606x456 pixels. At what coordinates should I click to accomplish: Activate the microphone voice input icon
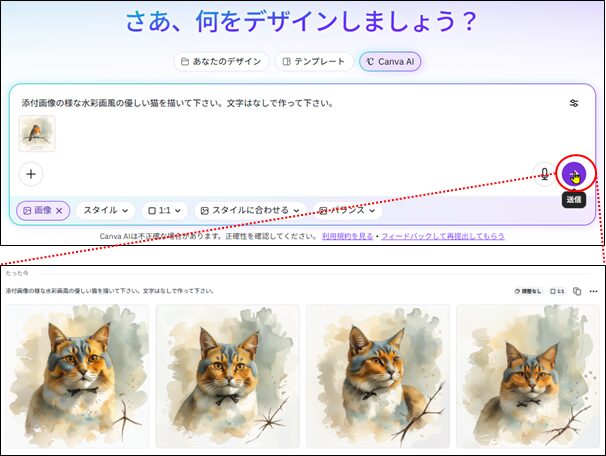click(x=544, y=173)
